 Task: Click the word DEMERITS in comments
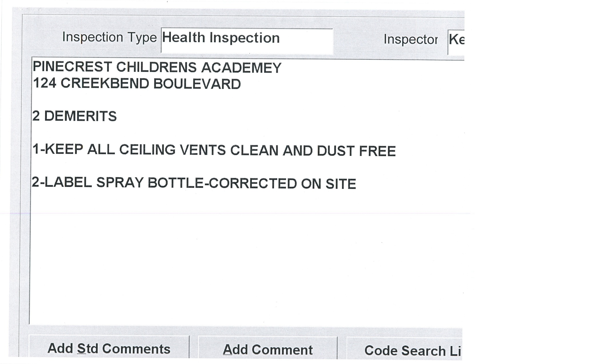[80, 116]
